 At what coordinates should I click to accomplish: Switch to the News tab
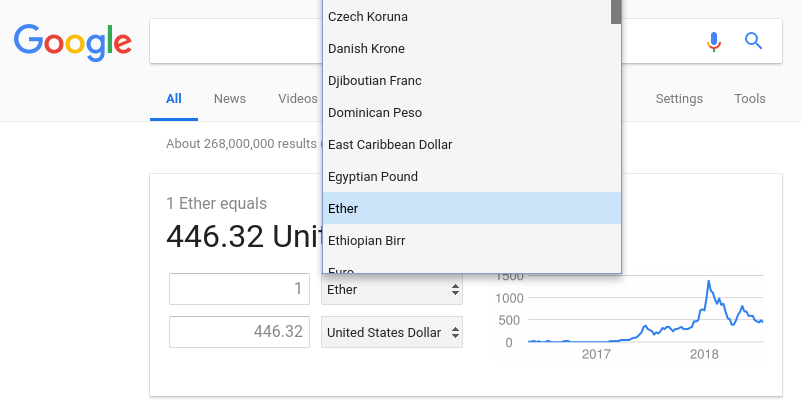pyautogui.click(x=230, y=99)
